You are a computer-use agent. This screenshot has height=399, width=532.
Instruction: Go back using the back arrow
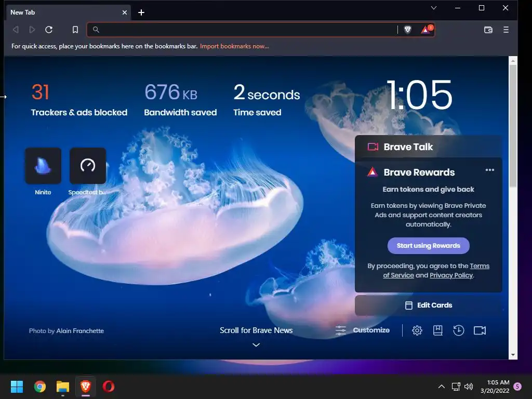[16, 30]
